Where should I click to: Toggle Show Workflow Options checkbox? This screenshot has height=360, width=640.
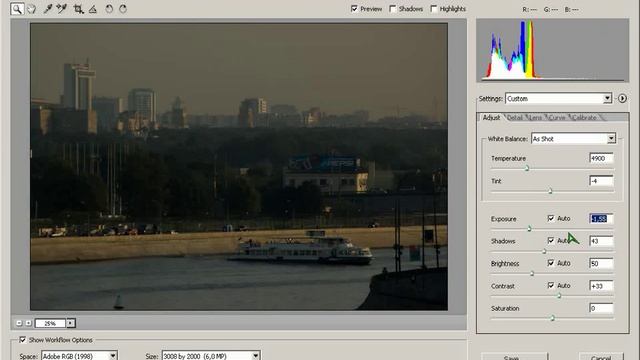tap(22, 340)
